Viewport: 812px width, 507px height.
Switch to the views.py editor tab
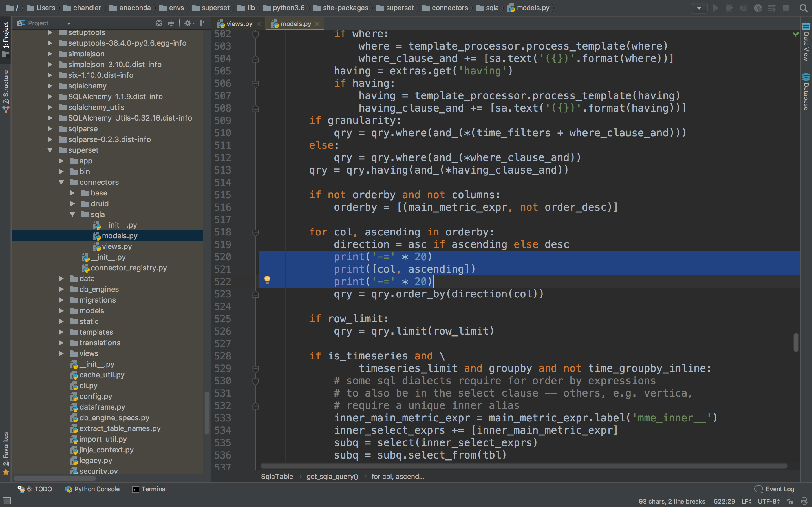click(x=239, y=23)
